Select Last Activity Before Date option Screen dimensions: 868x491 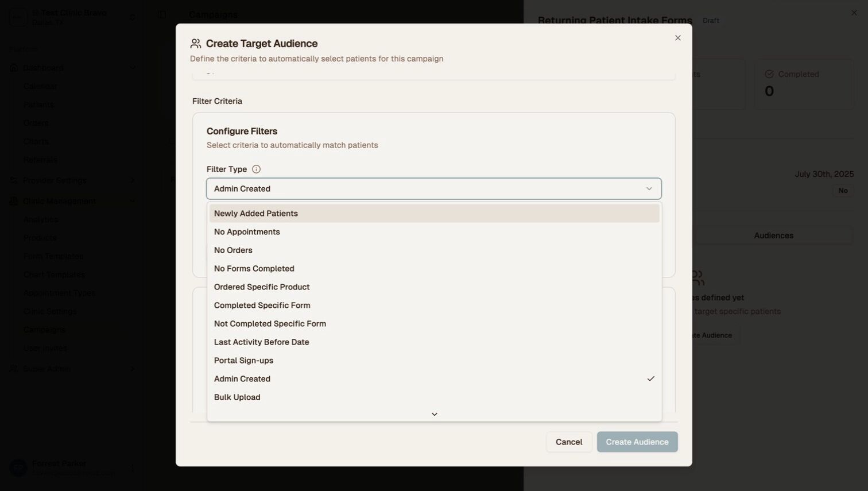pos(434,342)
